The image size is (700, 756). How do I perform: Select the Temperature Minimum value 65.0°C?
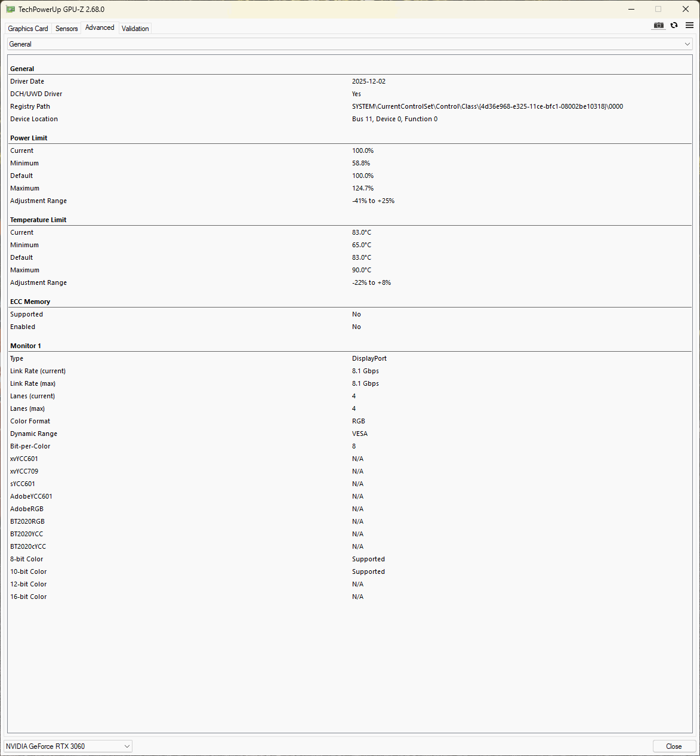click(362, 245)
